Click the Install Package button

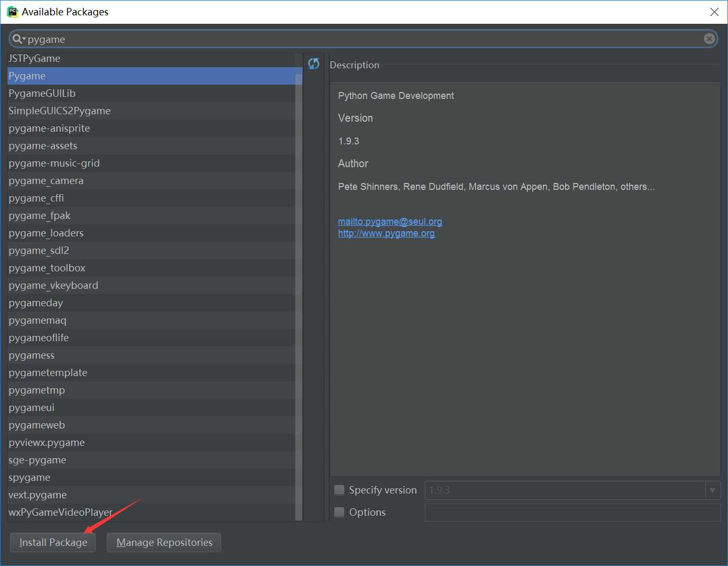pos(53,542)
